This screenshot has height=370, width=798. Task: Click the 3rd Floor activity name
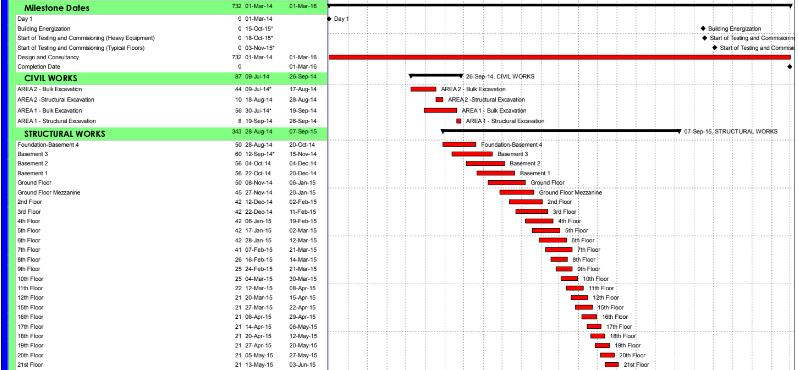28,211
